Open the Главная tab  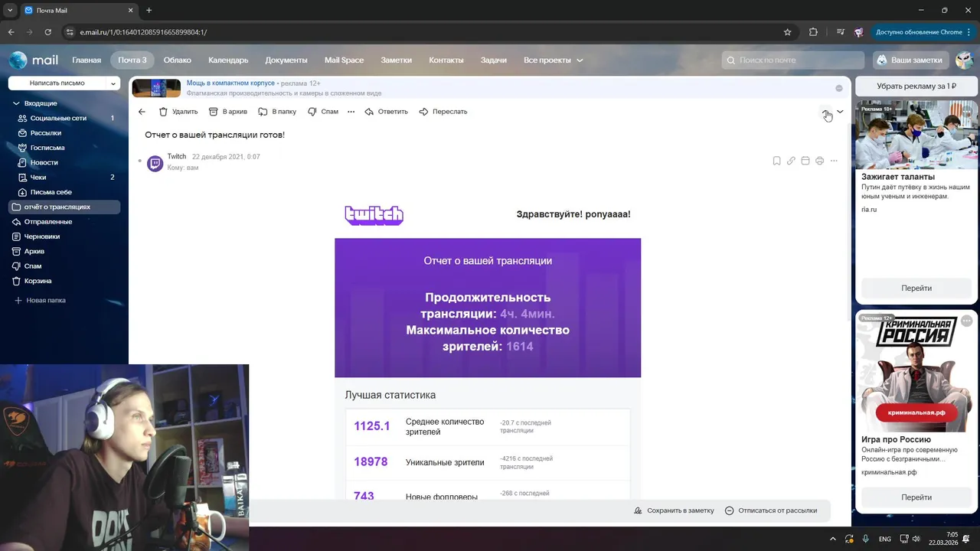(87, 60)
